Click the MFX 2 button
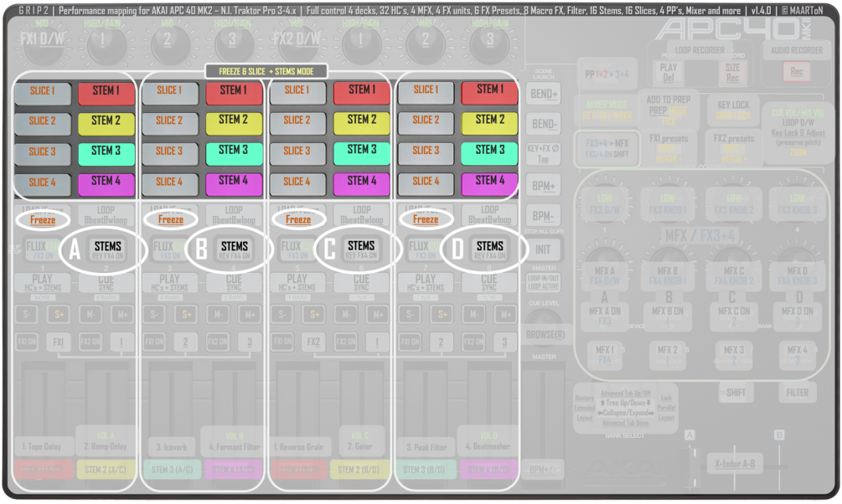The image size is (842, 504). (668, 355)
